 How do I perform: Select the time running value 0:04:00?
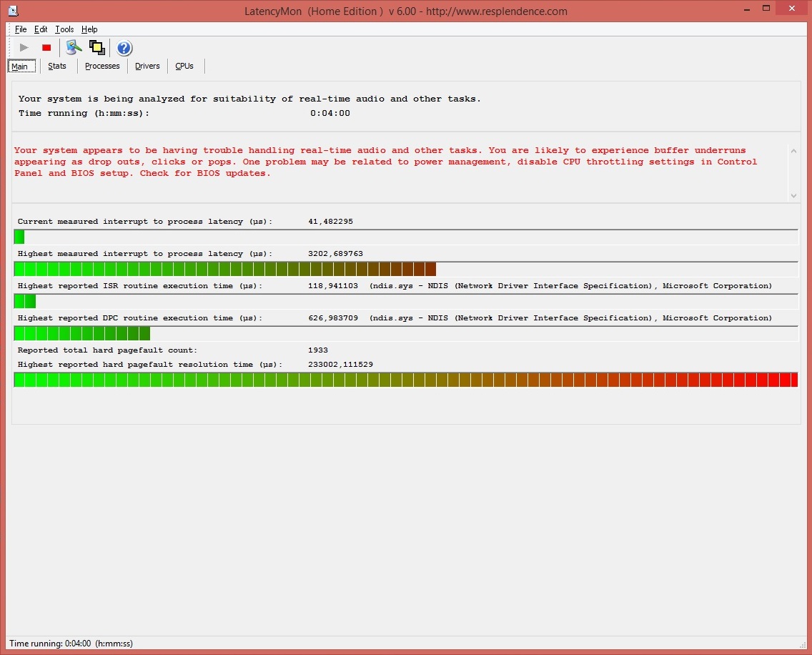tap(330, 113)
